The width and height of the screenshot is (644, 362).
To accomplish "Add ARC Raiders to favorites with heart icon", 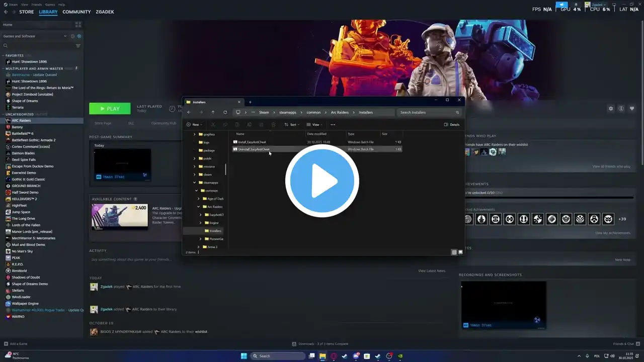I will point(632,109).
